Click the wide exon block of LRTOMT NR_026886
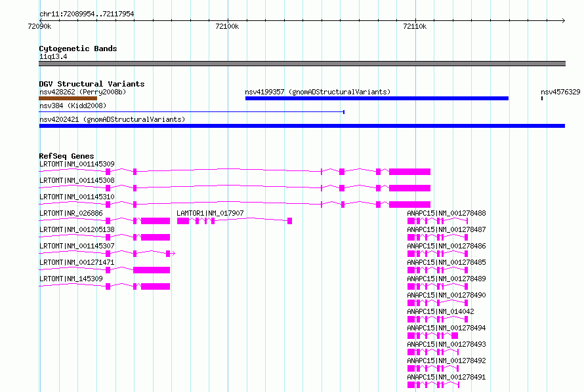Image resolution: width=584 pixels, height=392 pixels. (156, 221)
